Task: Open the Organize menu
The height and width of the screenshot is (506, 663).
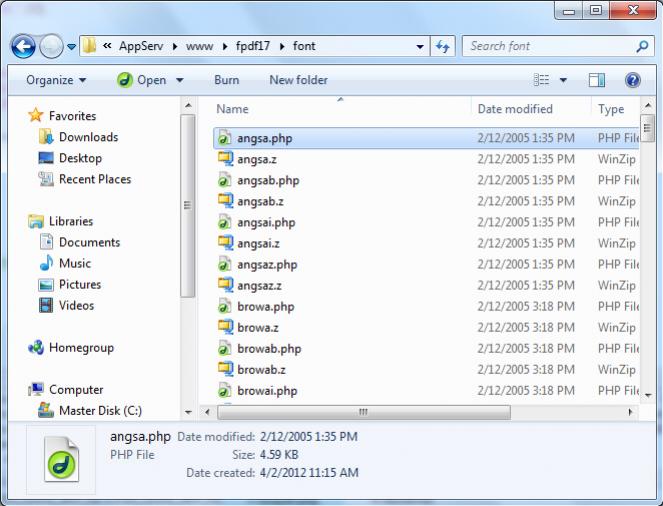Action: point(56,80)
